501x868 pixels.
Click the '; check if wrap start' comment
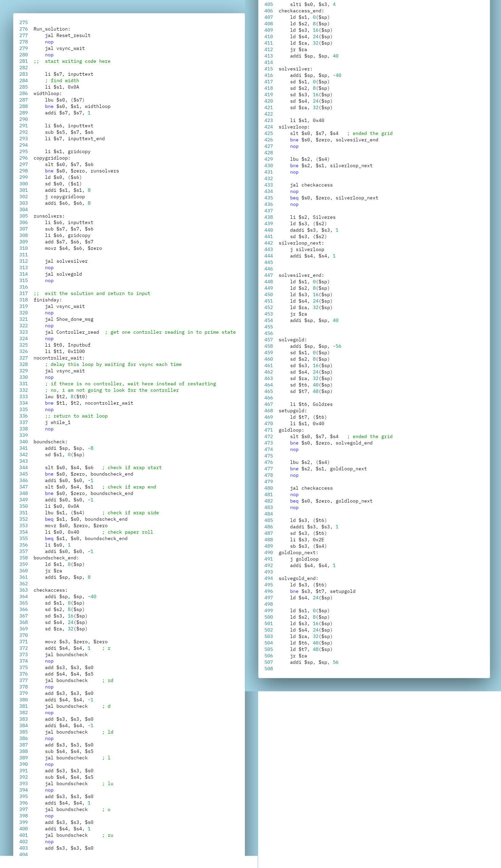[x=132, y=467]
